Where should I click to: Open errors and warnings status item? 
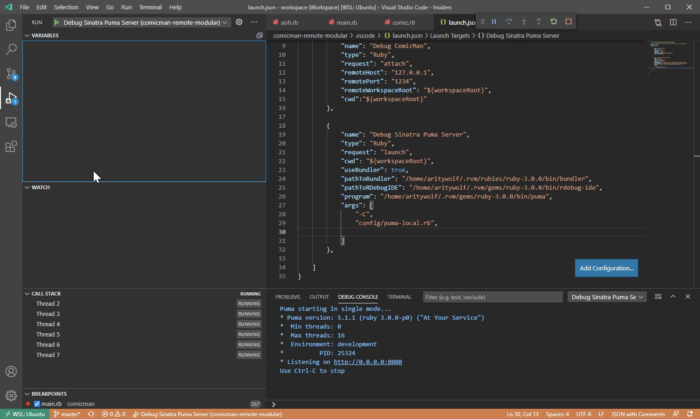[113, 414]
